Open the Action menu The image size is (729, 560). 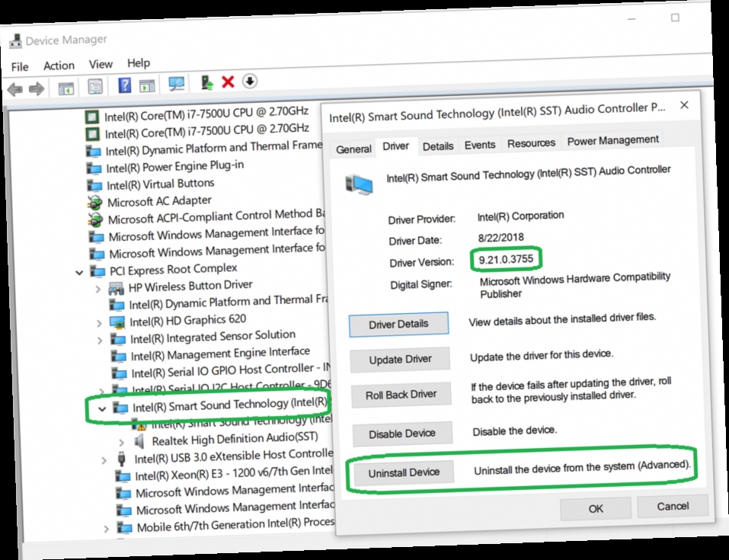point(59,65)
